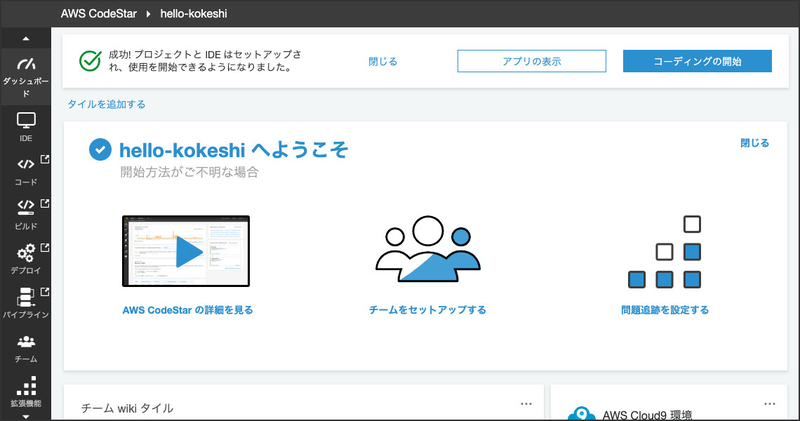Click the コーディングの開始 button
The width and height of the screenshot is (800, 421).
697,61
